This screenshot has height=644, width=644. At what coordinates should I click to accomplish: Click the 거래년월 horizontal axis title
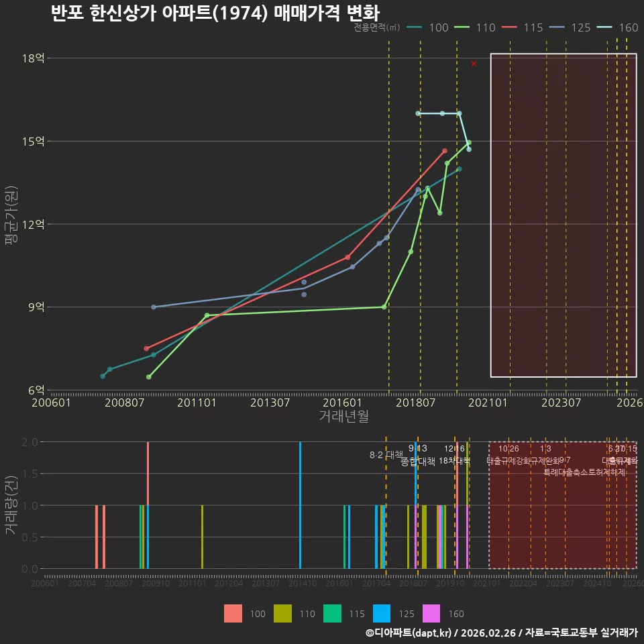click(343, 416)
